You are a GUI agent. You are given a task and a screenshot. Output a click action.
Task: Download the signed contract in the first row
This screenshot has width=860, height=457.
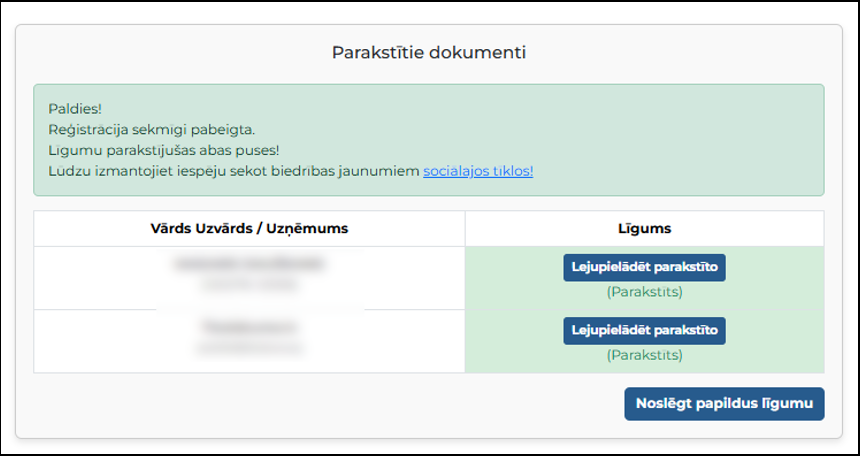pos(644,268)
